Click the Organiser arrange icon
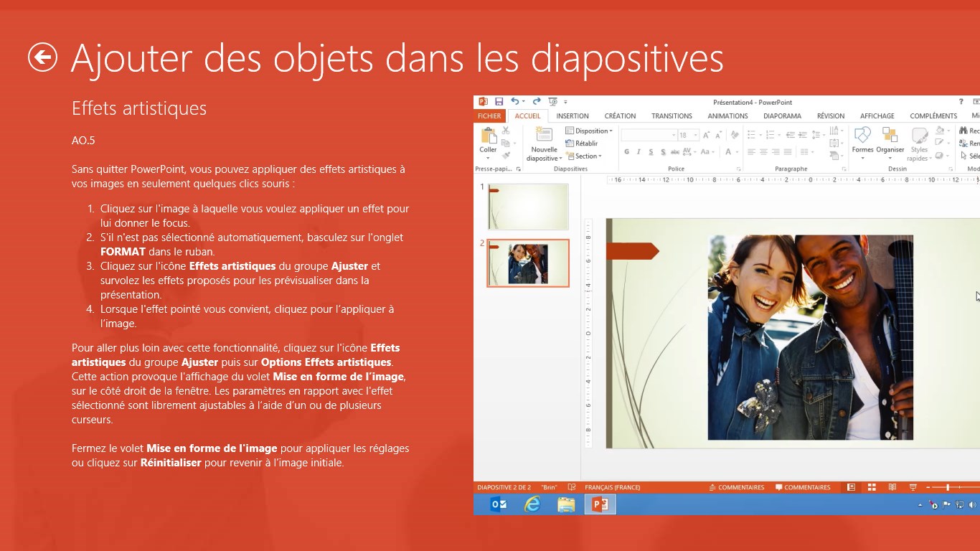 890,136
